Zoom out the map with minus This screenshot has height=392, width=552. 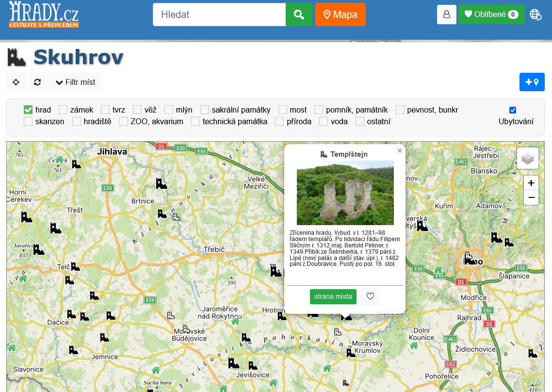pyautogui.click(x=531, y=197)
